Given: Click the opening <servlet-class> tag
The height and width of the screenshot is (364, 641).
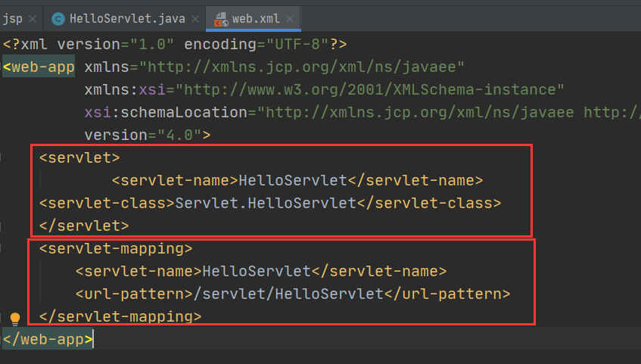Looking at the screenshot, I should [x=107, y=204].
